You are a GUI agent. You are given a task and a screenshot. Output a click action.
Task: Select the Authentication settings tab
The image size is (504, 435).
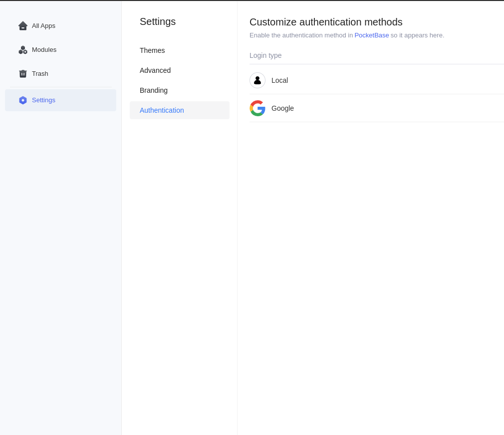tap(162, 110)
